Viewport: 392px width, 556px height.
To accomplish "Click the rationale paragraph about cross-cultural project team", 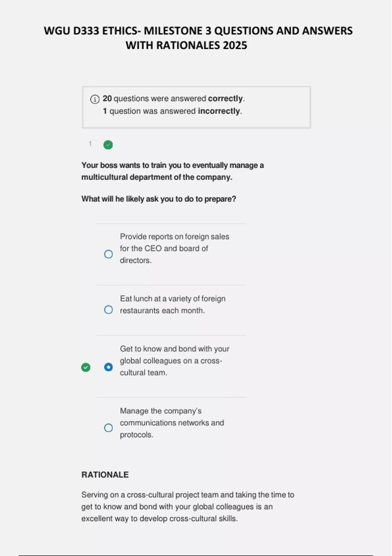I will click(x=188, y=506).
